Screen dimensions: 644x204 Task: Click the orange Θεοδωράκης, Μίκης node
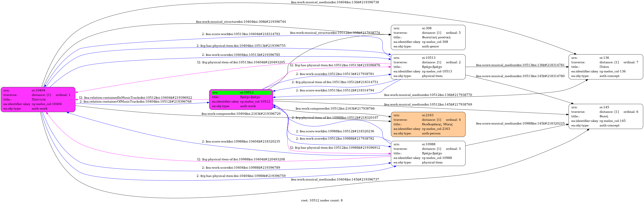click(428, 124)
